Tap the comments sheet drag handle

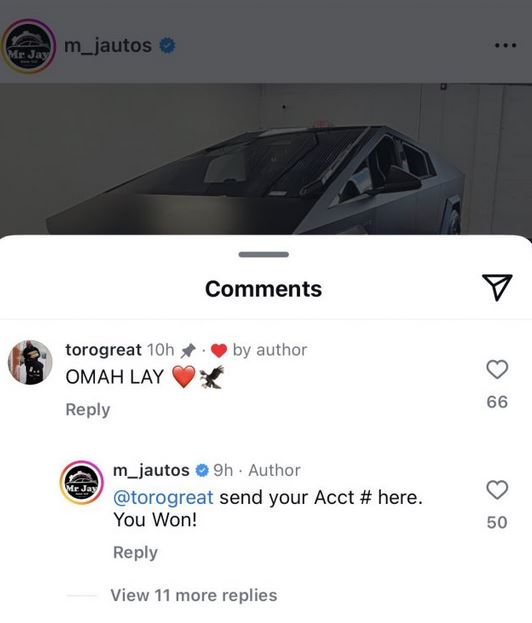(264, 254)
